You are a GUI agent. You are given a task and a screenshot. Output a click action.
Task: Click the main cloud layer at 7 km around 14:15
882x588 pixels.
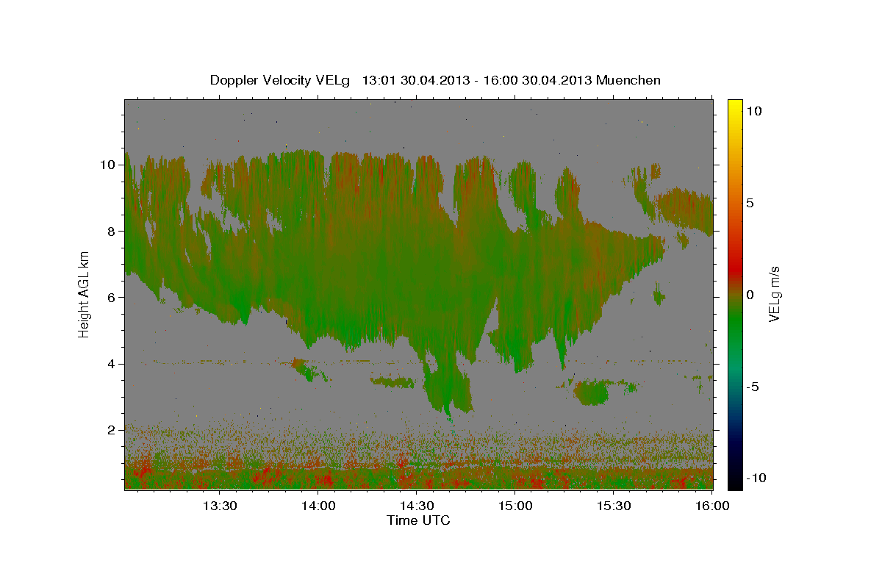click(x=367, y=265)
